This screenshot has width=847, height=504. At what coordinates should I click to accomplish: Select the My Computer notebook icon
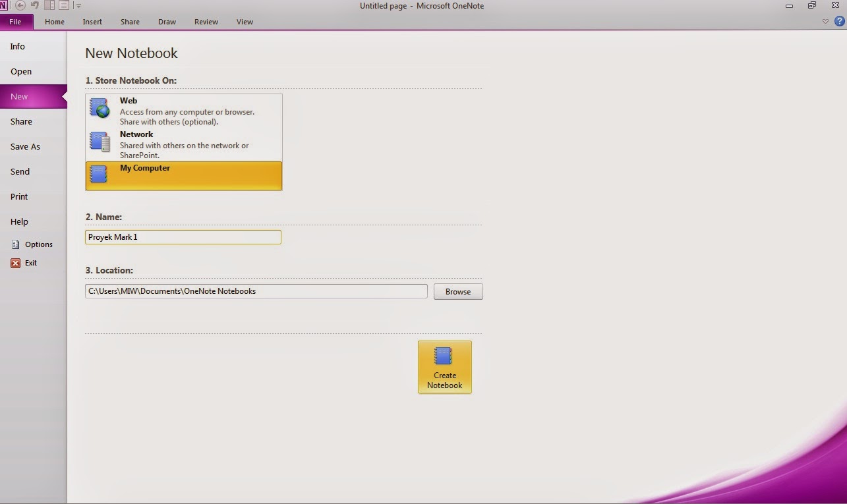pyautogui.click(x=98, y=174)
